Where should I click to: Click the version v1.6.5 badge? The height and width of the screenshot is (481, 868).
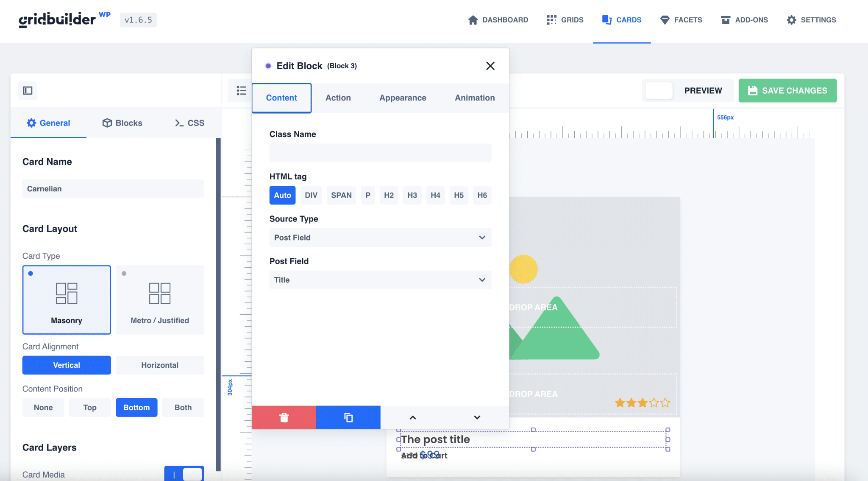138,20
